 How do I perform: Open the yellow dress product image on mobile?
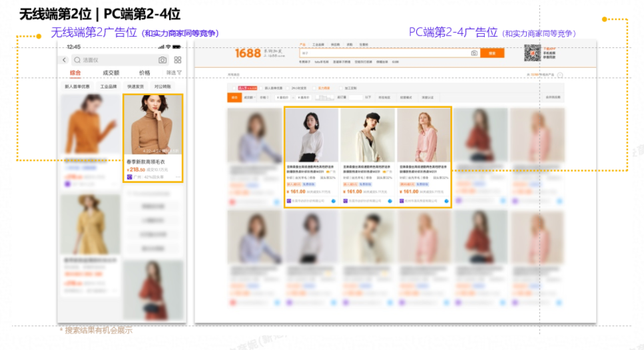91,224
